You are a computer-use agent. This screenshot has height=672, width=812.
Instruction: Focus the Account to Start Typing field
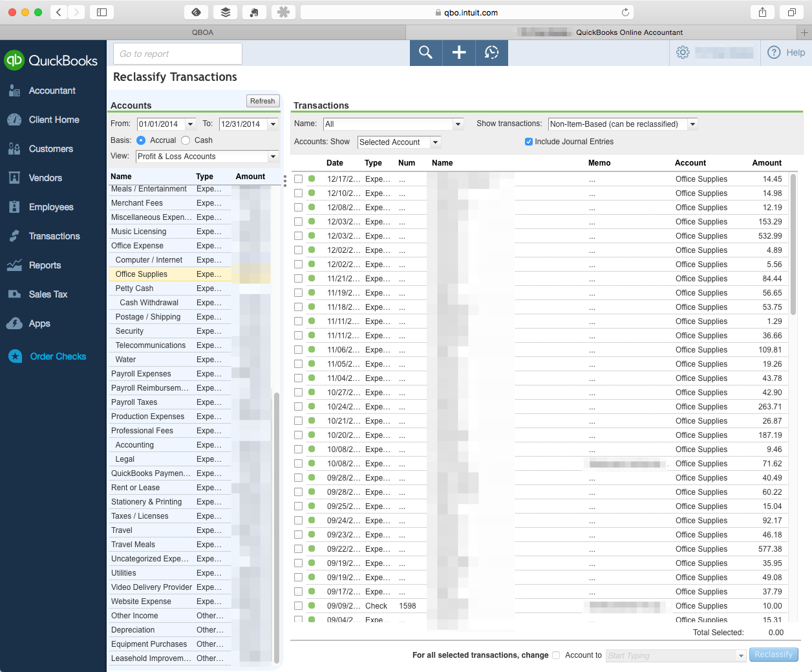(x=671, y=656)
